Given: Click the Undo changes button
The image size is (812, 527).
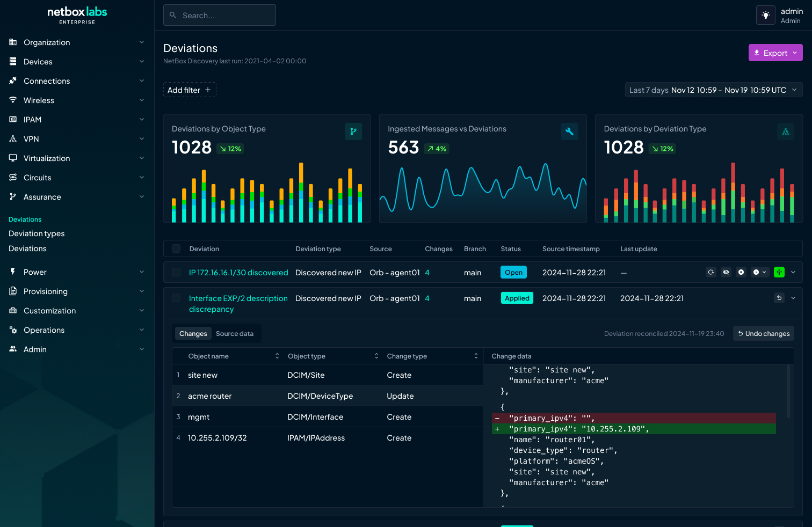Looking at the screenshot, I should (764, 334).
